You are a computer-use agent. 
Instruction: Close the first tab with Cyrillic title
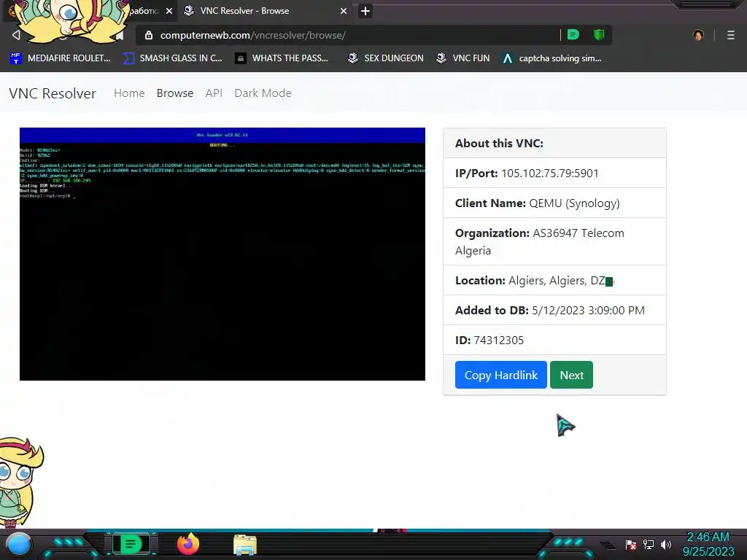coord(169,11)
